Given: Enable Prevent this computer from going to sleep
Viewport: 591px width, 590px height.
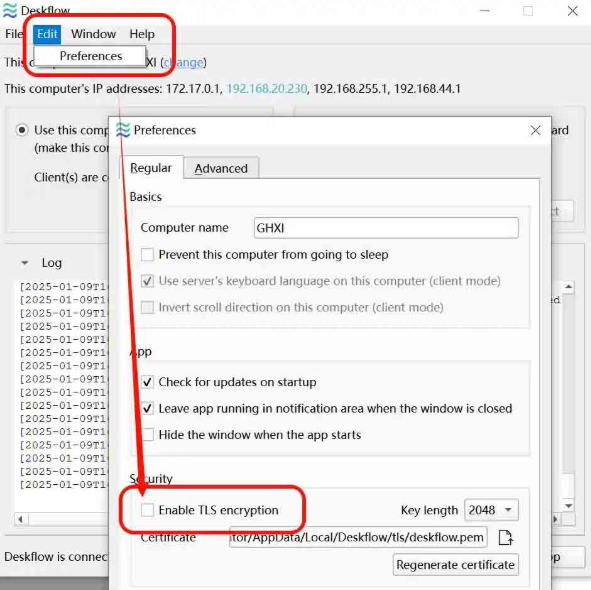Looking at the screenshot, I should 147,254.
